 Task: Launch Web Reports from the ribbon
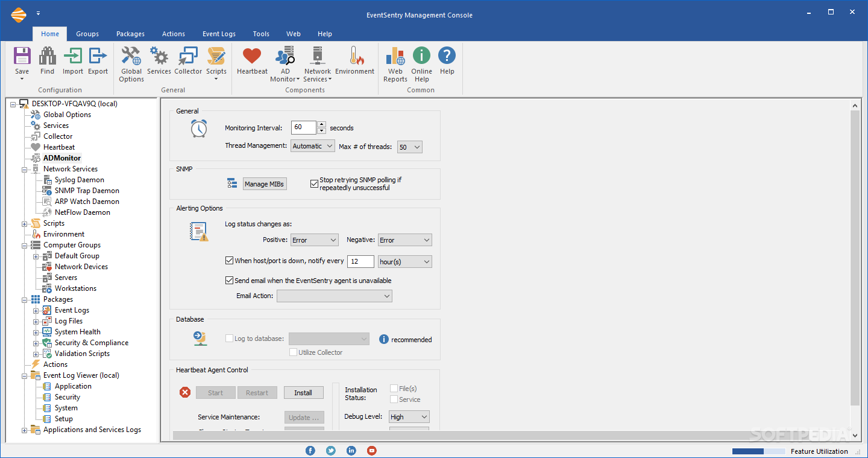click(395, 56)
